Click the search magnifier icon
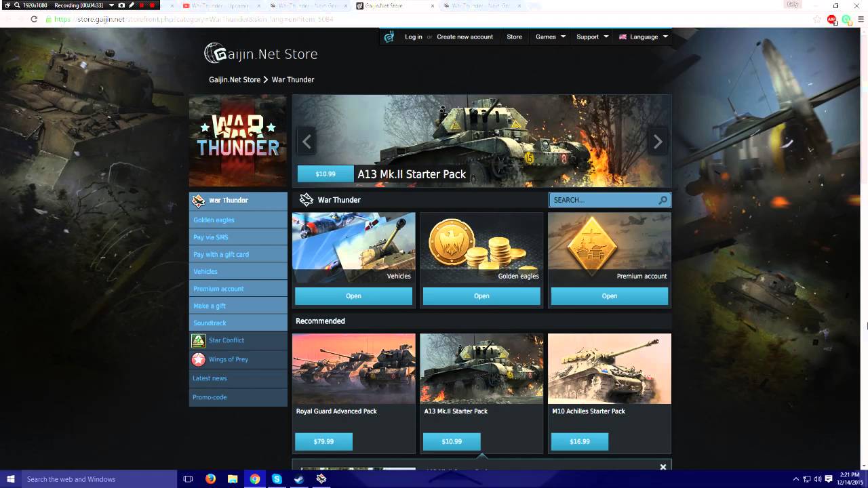The height and width of the screenshot is (488, 868). [x=663, y=200]
